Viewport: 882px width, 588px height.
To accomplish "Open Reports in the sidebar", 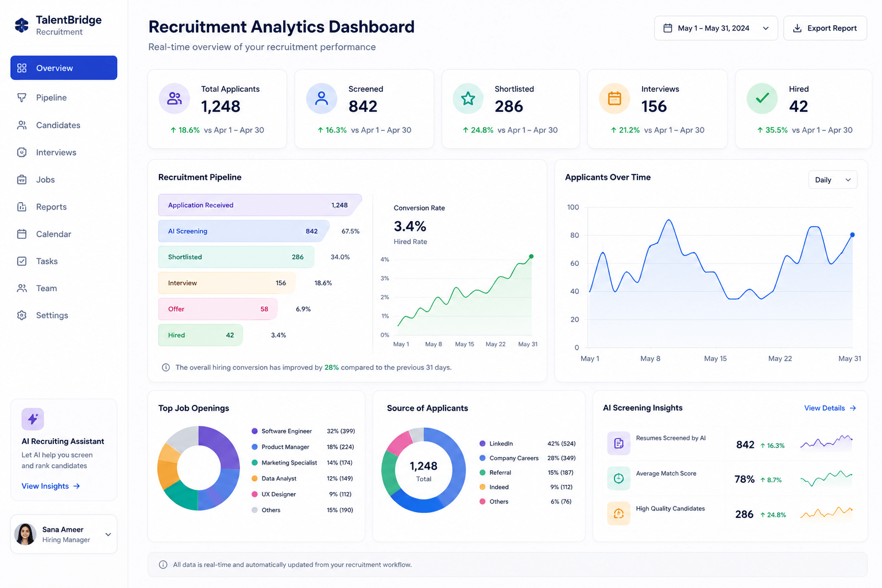I will click(x=64, y=207).
